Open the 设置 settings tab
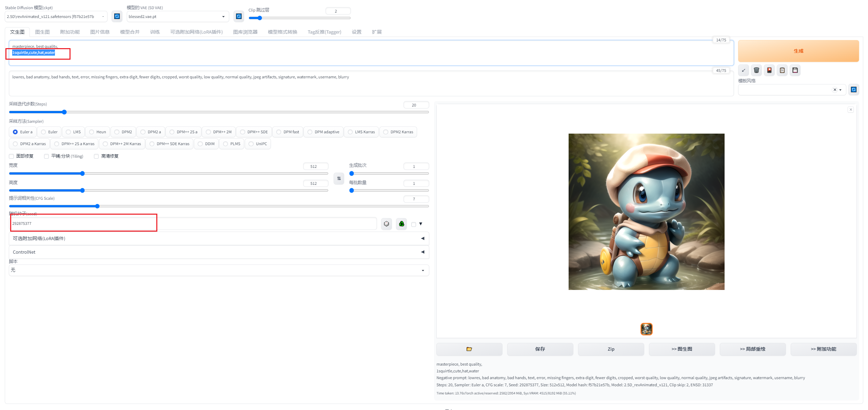Image resolution: width=868 pixels, height=410 pixels. pos(356,32)
